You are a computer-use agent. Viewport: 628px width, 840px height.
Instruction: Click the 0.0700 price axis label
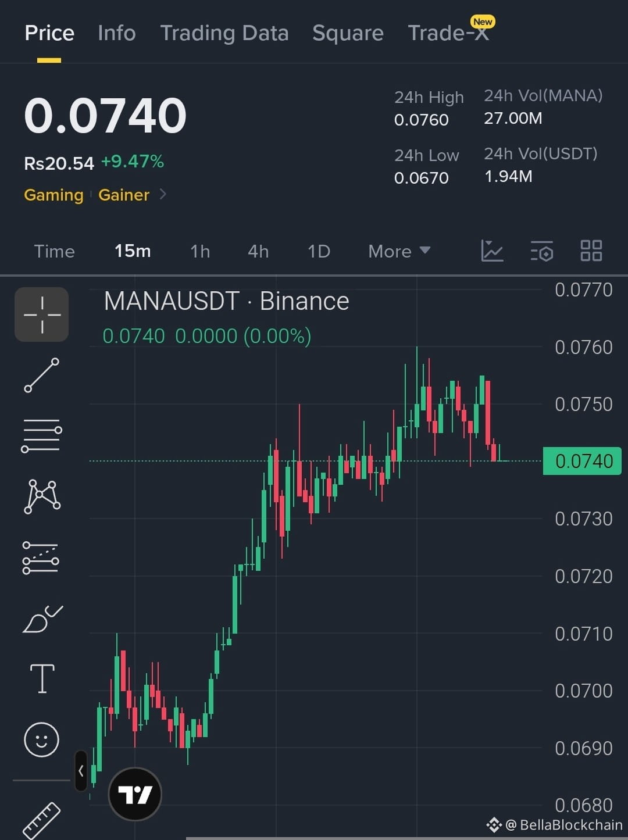(584, 691)
